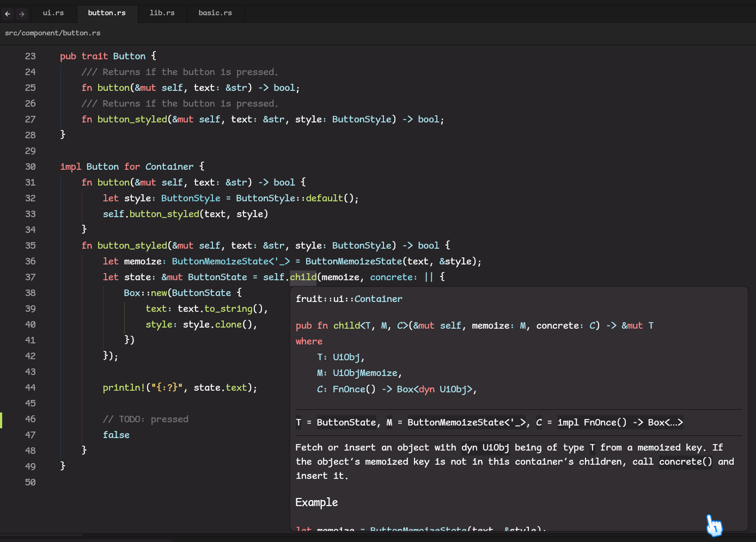Screen dimensions: 756x542
Task: Click the Example heading in documentation popup
Action: tap(316, 502)
